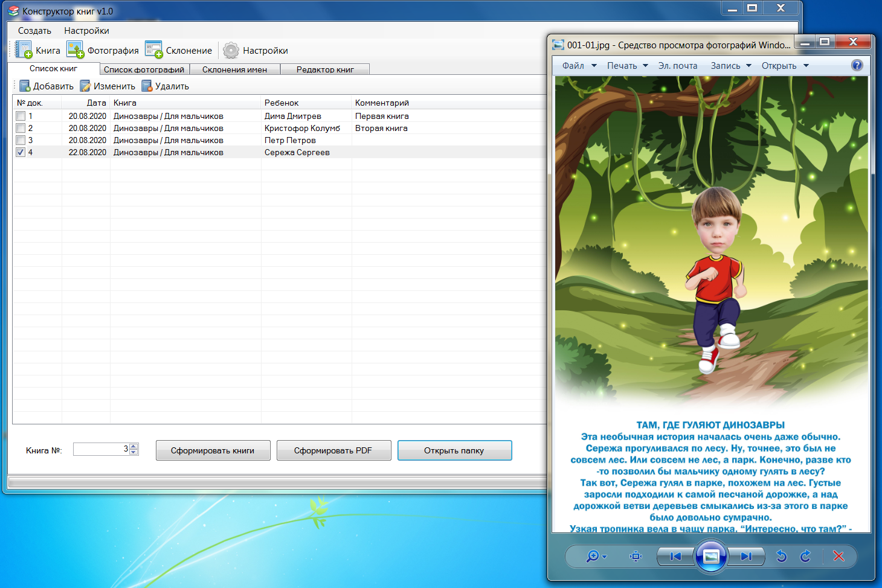Viewport: 882px width, 588px height.
Task: Click the Ребенок column header
Action: coord(306,103)
